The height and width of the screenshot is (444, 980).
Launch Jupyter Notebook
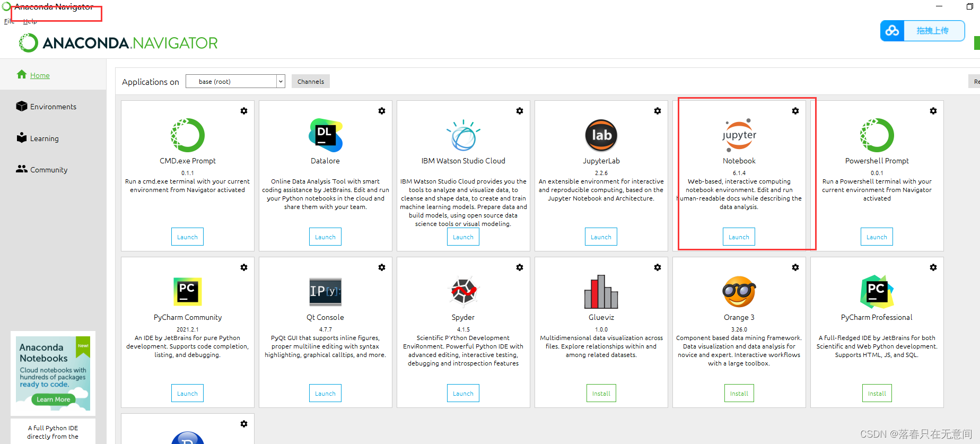point(739,237)
